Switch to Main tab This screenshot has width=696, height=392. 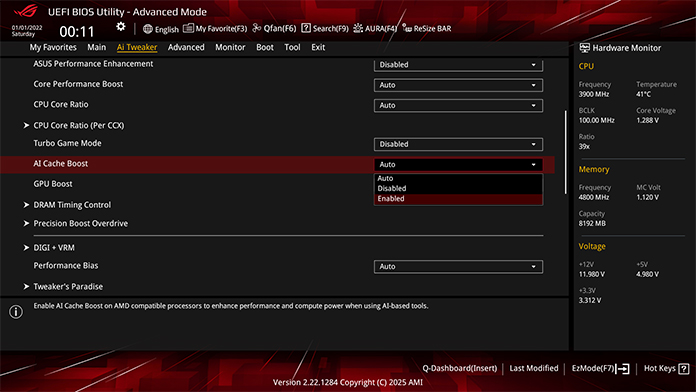tap(96, 47)
